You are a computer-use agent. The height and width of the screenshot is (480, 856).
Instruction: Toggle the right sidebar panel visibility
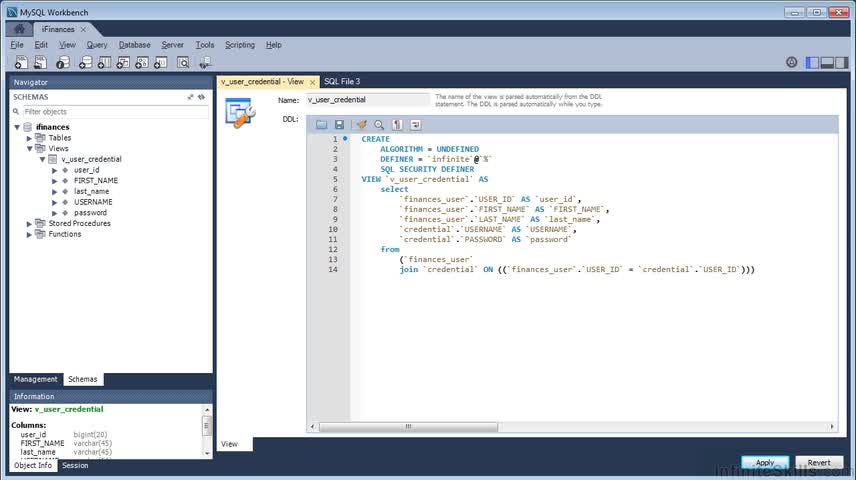point(841,62)
